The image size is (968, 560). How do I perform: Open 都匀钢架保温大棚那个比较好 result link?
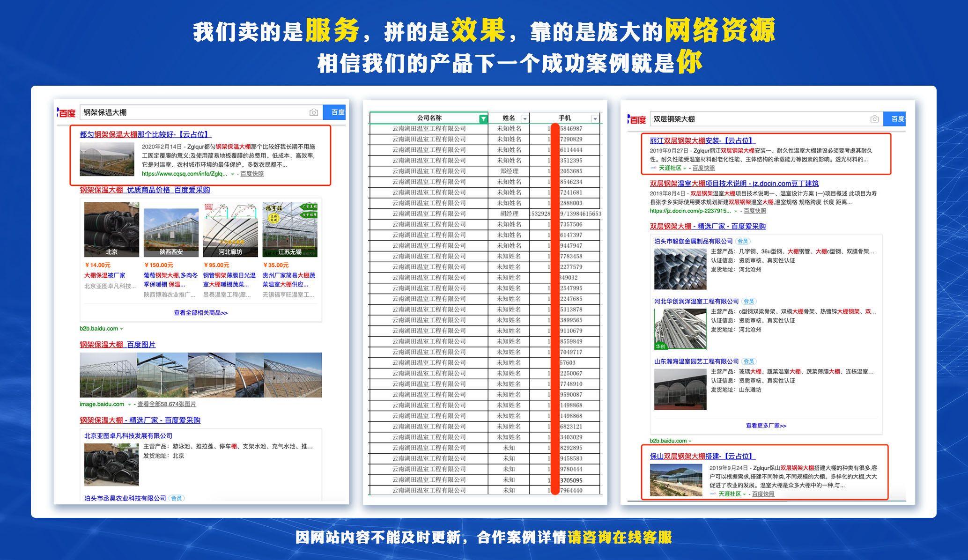pyautogui.click(x=145, y=134)
